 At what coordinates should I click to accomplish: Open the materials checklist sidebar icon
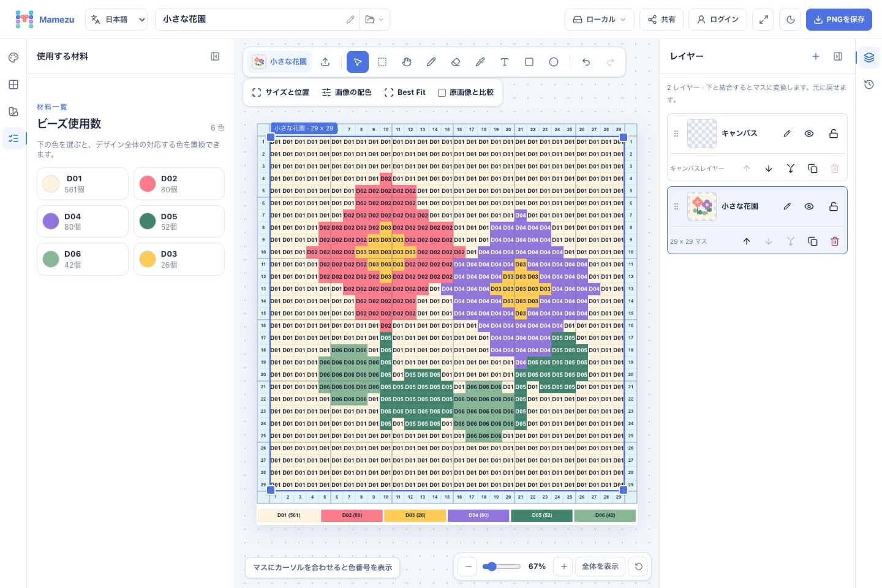tap(13, 138)
